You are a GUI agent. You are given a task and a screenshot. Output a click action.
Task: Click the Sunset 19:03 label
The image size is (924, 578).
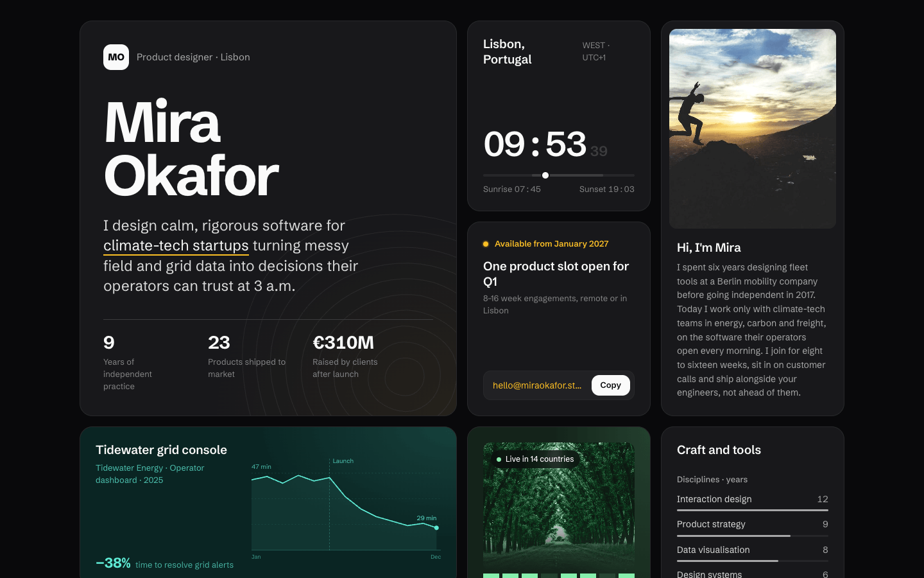(x=606, y=189)
